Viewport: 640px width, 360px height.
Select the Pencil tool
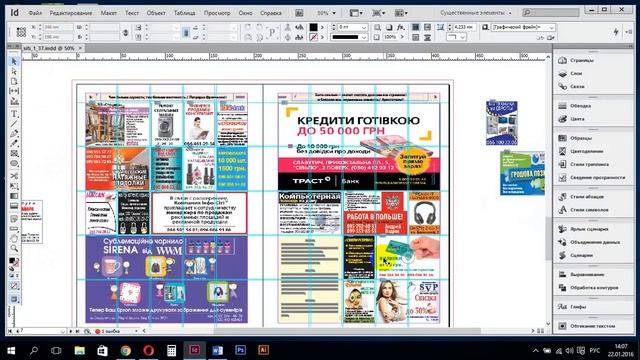click(14, 143)
